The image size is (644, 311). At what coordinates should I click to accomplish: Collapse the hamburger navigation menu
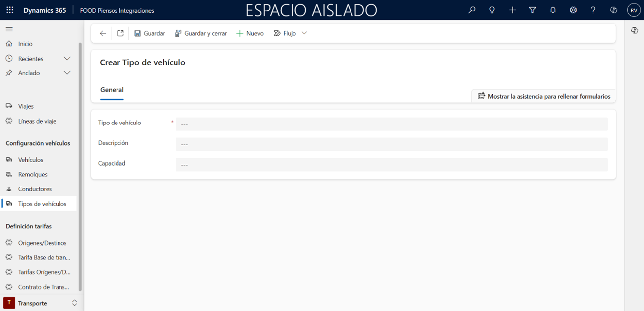click(9, 29)
